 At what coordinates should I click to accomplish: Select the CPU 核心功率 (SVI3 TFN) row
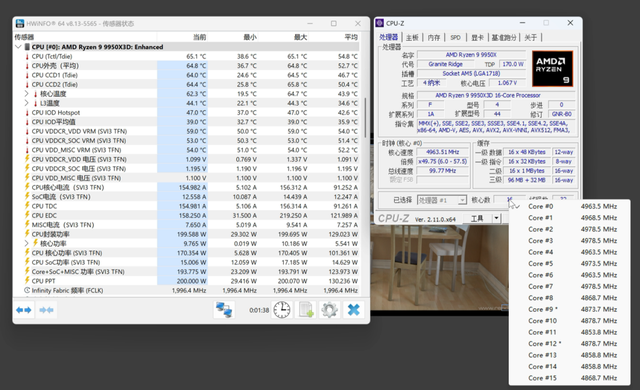[x=187, y=253]
